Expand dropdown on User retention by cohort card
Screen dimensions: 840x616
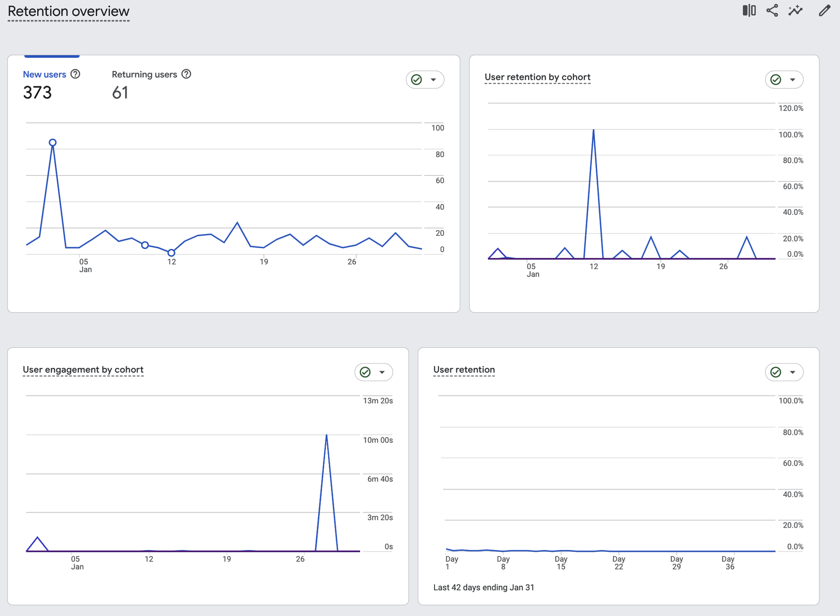tap(793, 80)
